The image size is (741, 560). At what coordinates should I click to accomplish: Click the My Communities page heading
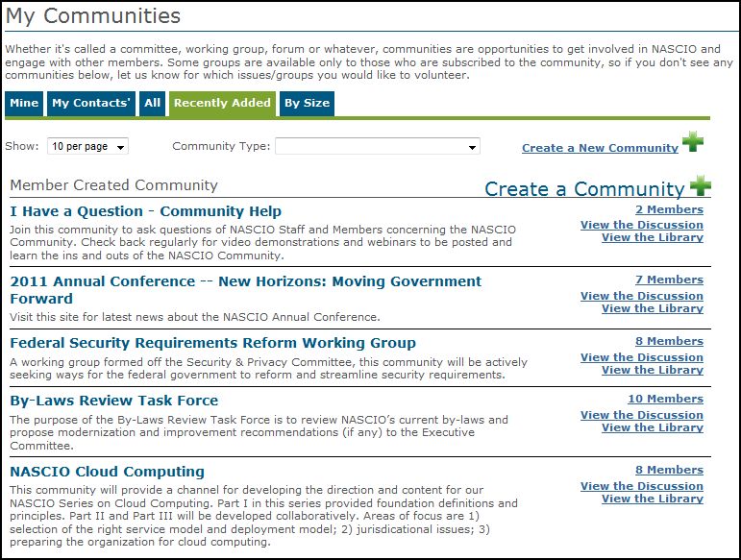pos(93,16)
